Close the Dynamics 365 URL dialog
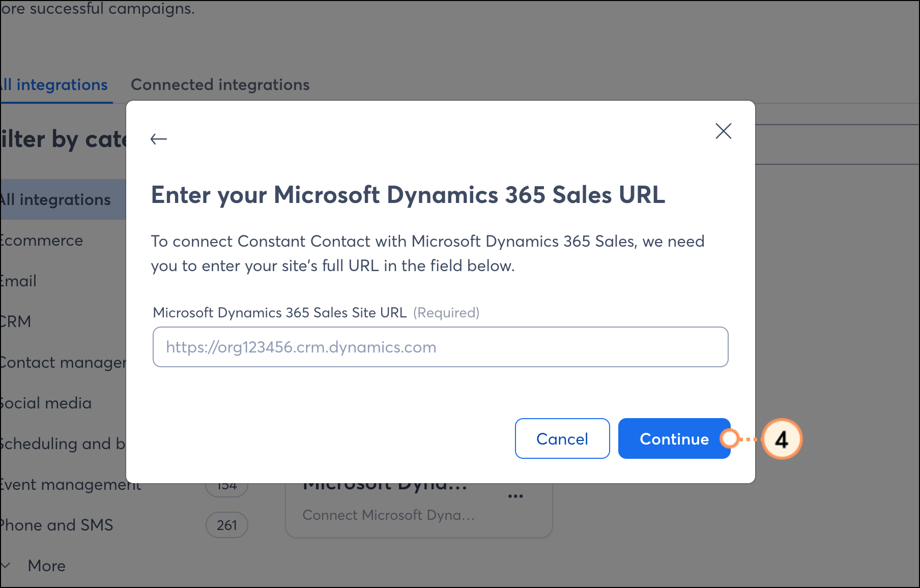 (723, 131)
